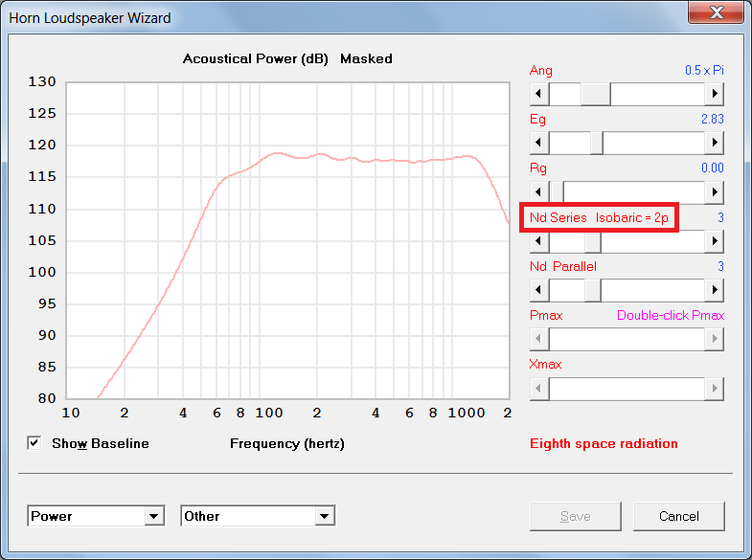Image resolution: width=752 pixels, height=560 pixels.
Task: Close the Horn Loudspeaker Wizard window
Action: [x=716, y=12]
